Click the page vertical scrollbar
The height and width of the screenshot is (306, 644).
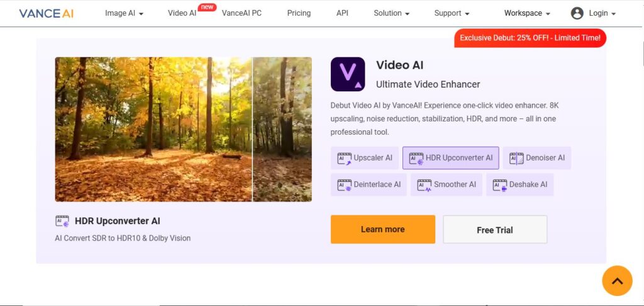point(642,54)
